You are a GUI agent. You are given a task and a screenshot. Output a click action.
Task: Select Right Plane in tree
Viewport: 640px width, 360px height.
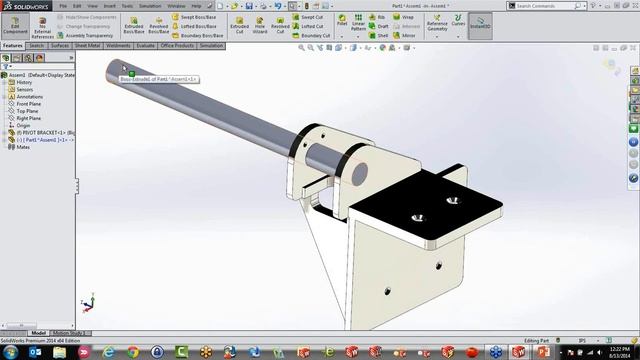(x=29, y=118)
